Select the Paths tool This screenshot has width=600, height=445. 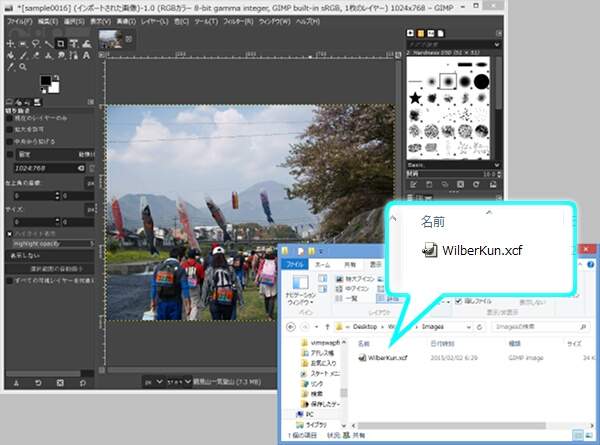pos(73,55)
